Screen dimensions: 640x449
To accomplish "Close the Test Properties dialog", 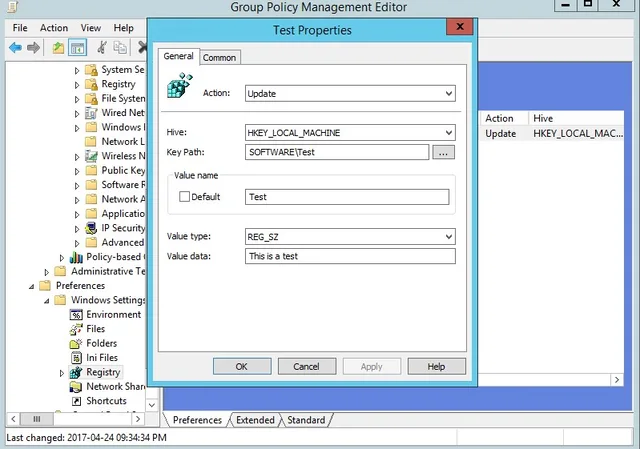I will [x=460, y=27].
